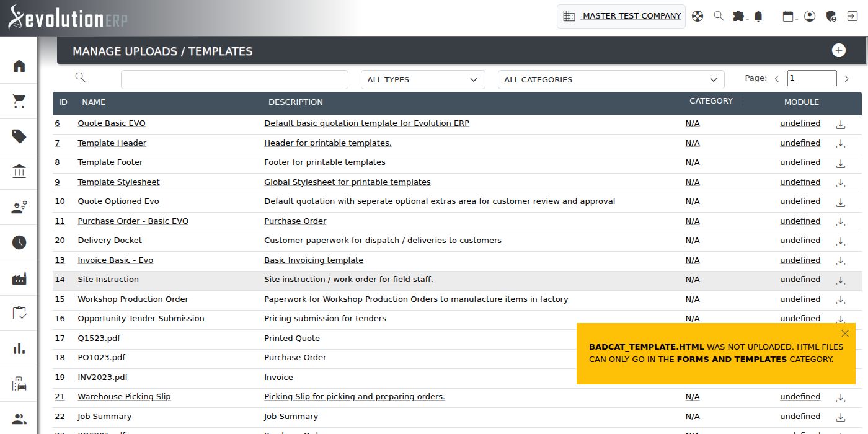Sort by the Name column header
The image size is (868, 434).
(94, 102)
